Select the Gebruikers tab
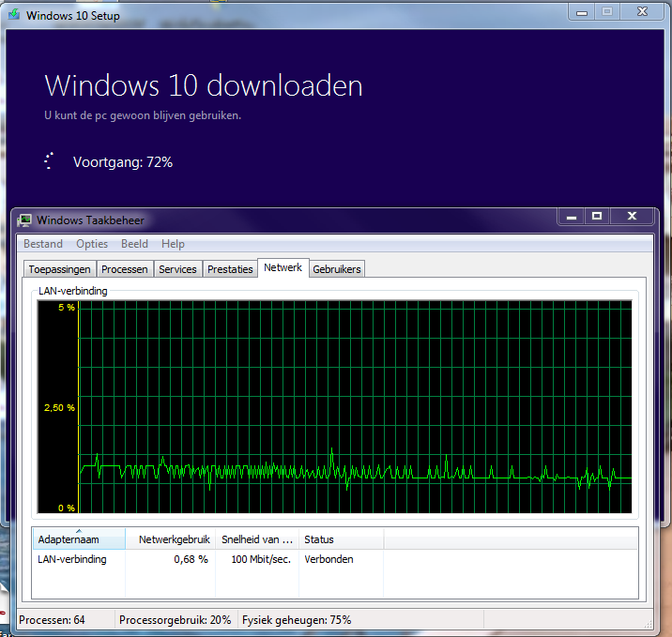The width and height of the screenshot is (672, 637). pyautogui.click(x=337, y=269)
